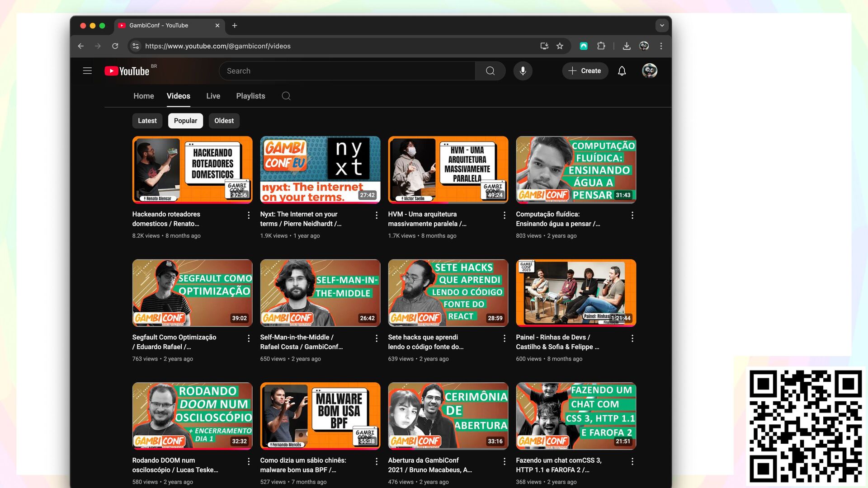This screenshot has width=868, height=488.
Task: Bookmark this page with the star icon
Action: click(560, 46)
